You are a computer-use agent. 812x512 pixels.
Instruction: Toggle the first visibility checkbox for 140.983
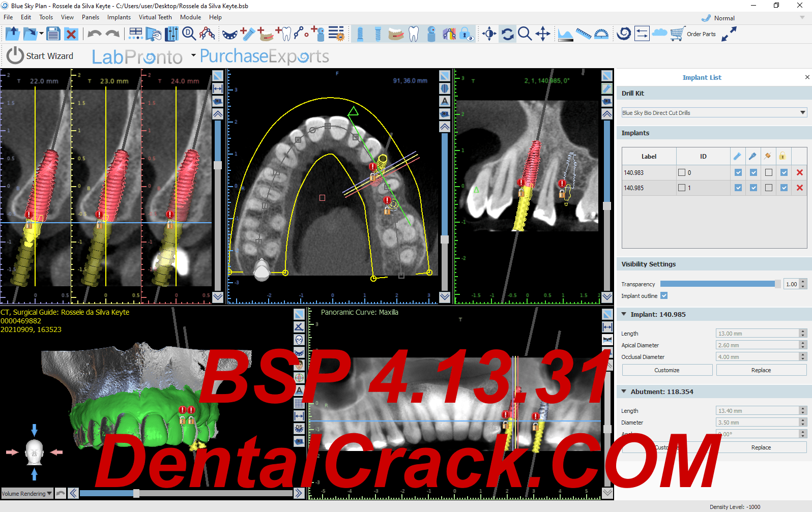pyautogui.click(x=738, y=172)
